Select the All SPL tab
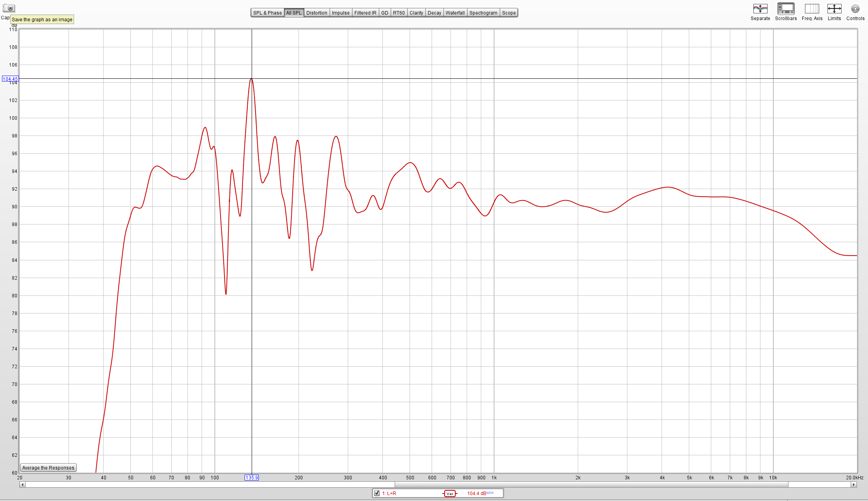Image resolution: width=868 pixels, height=501 pixels. [294, 13]
